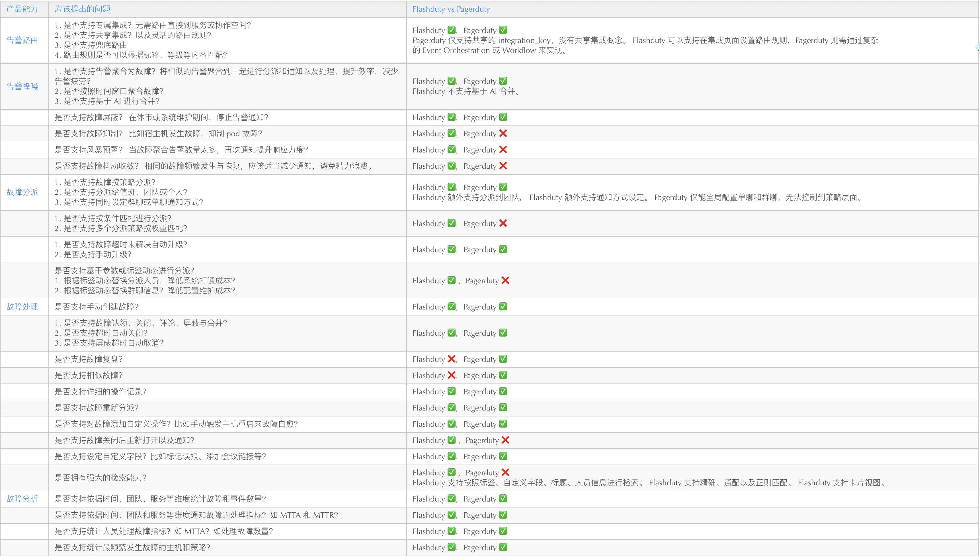
Task: Click Pagerduty green check in 故障重新分派 row
Action: (503, 407)
